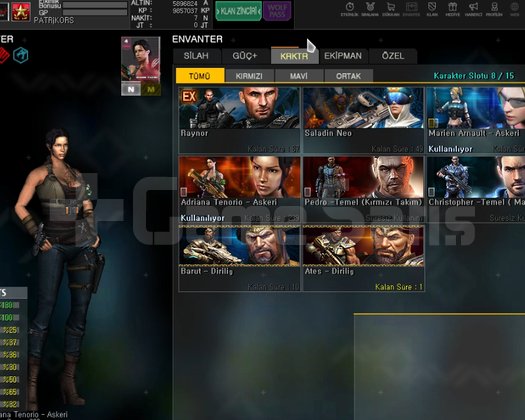The image size is (525, 420).
Task: Click Kullanılıyor label on Marien Arnault card
Action: coord(450,149)
